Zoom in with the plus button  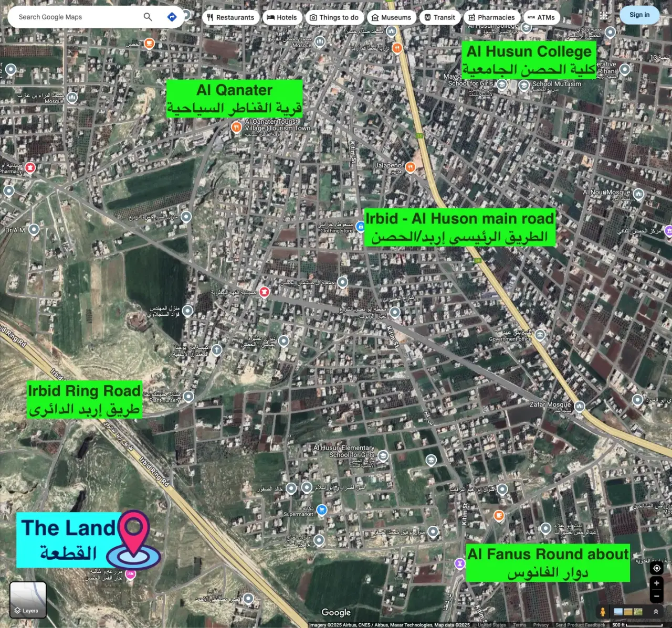657,583
